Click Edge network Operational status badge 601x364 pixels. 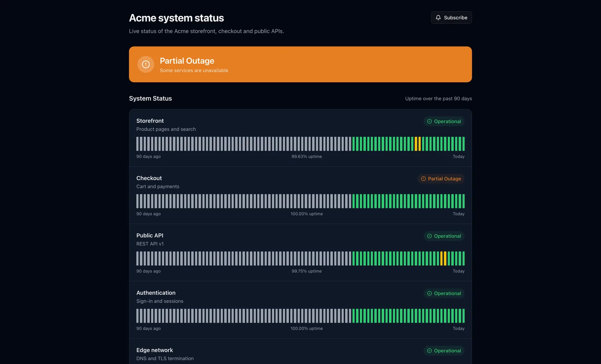pyautogui.click(x=444, y=351)
